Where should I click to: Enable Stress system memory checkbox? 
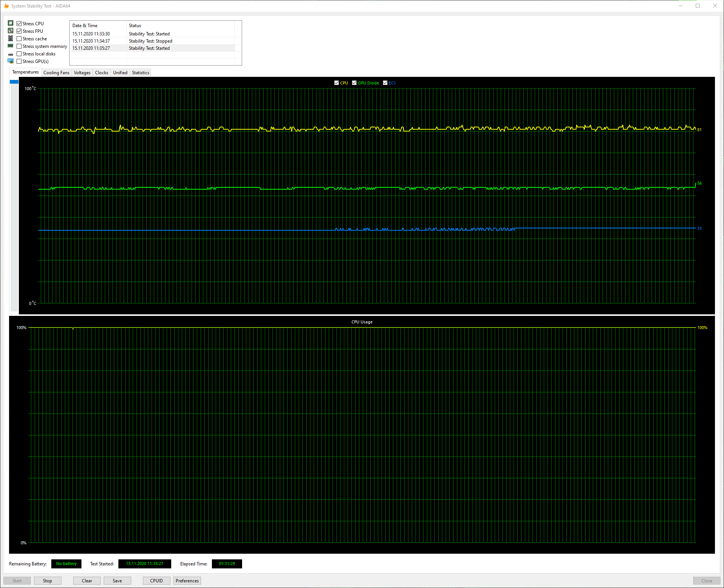[x=19, y=46]
